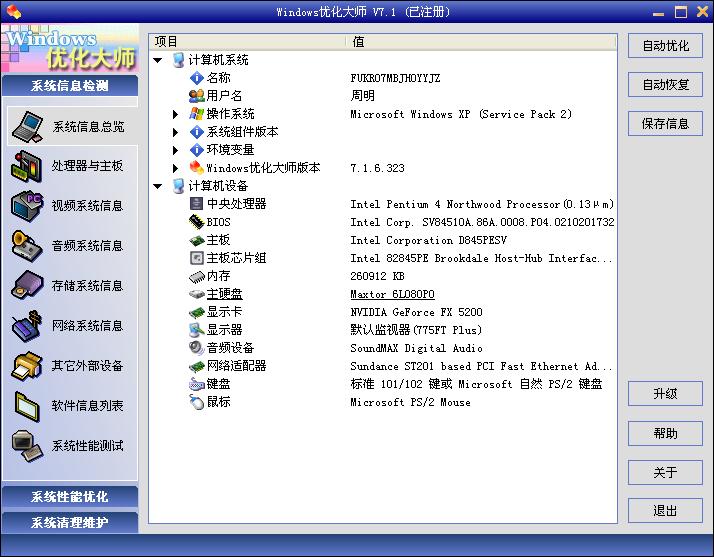Click the 退出 exit button
Viewport: 714px width, 557px height.
click(665, 511)
